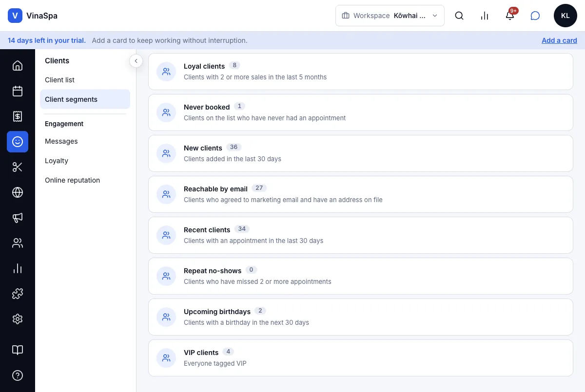Image resolution: width=585 pixels, height=392 pixels.
Task: Click the Repeat no-shows segment icon
Action: click(x=166, y=276)
